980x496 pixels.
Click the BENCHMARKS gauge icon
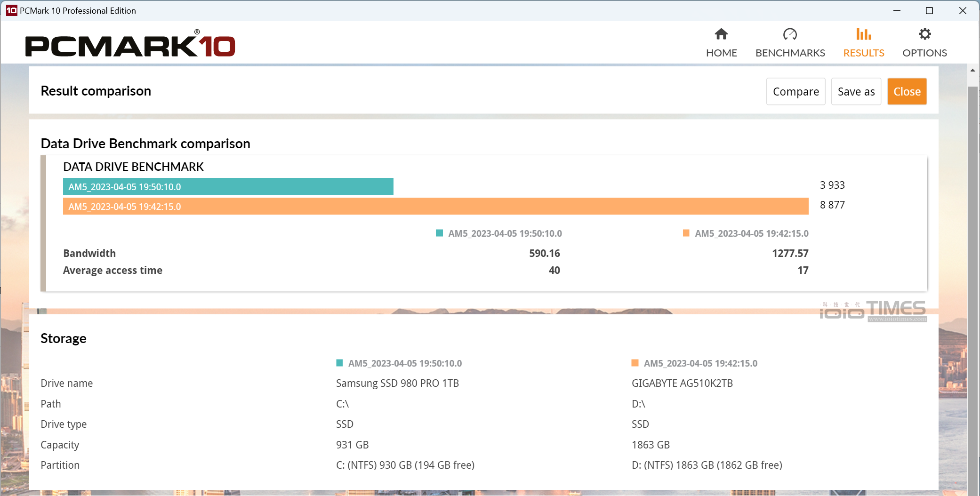[790, 34]
